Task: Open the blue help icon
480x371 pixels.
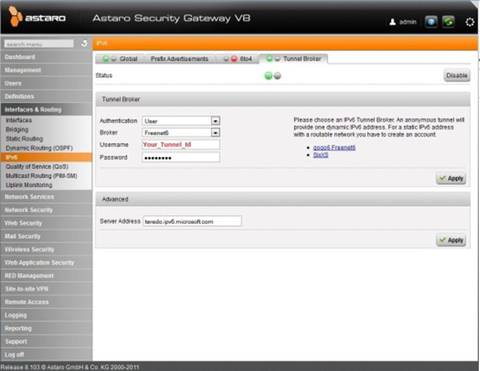Action: coord(431,22)
